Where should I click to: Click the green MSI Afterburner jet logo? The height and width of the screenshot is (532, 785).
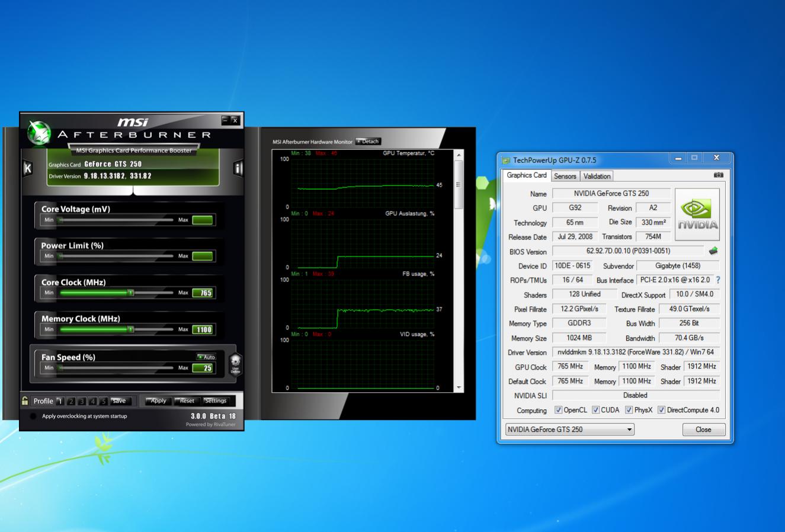(39, 133)
